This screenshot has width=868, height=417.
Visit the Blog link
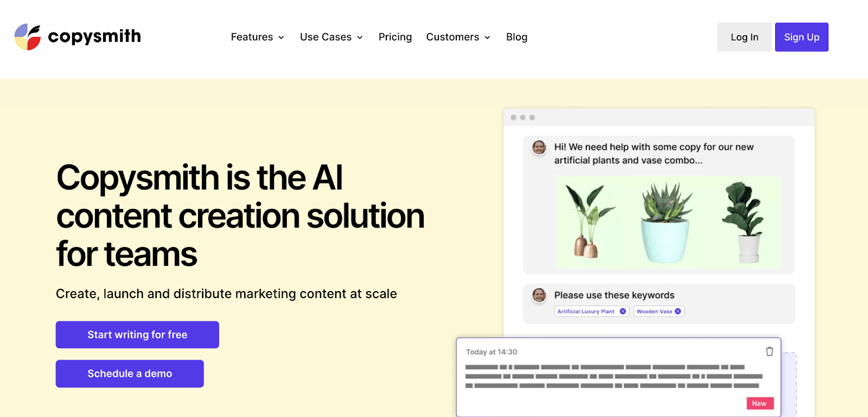click(x=516, y=37)
